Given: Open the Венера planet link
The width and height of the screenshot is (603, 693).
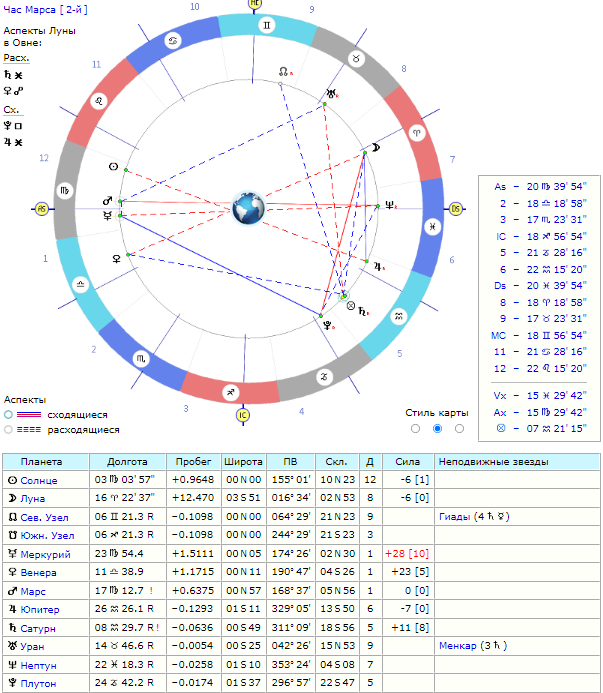Looking at the screenshot, I should [38, 573].
